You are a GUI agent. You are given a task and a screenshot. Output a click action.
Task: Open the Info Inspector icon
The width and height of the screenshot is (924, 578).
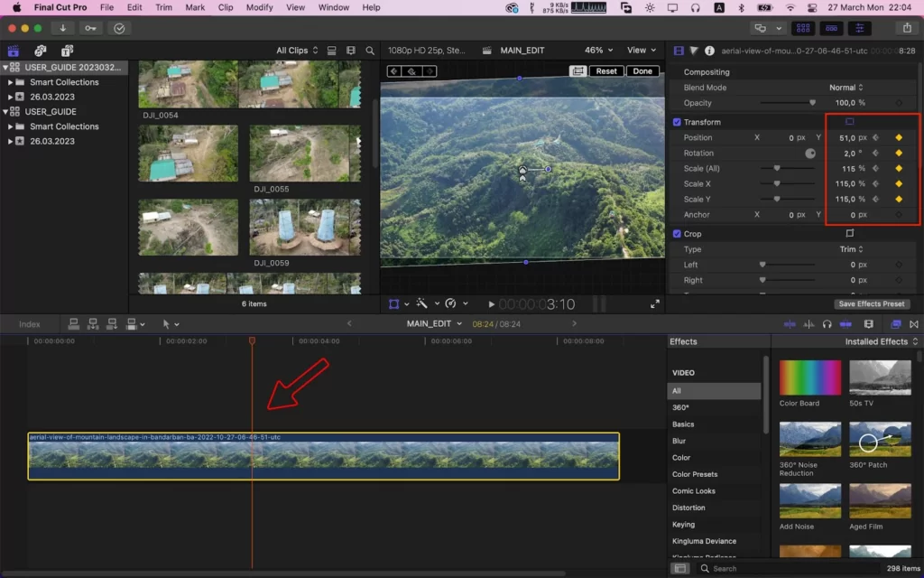pyautogui.click(x=709, y=51)
